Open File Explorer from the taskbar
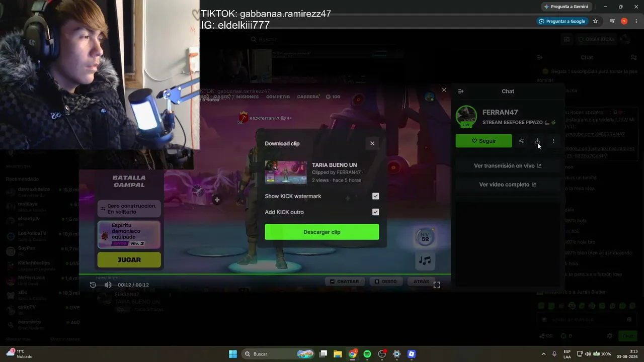The image size is (644, 362). (x=338, y=354)
